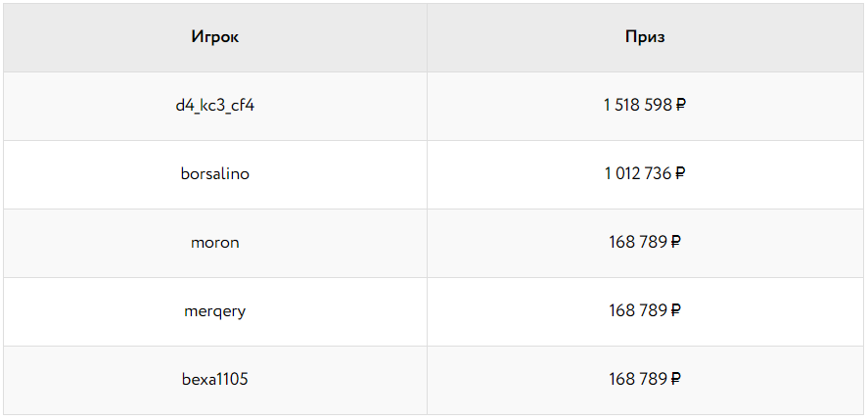Image resolution: width=868 pixels, height=420 pixels.
Task: Click column divider in the bexa1105 row
Action: click(x=427, y=380)
